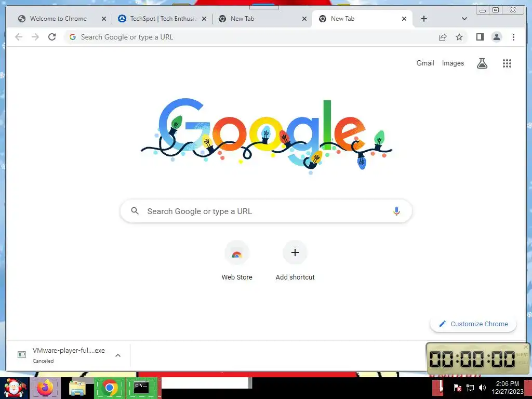The height and width of the screenshot is (399, 532).
Task: Click the volume speaker tray icon
Action: coord(482,388)
